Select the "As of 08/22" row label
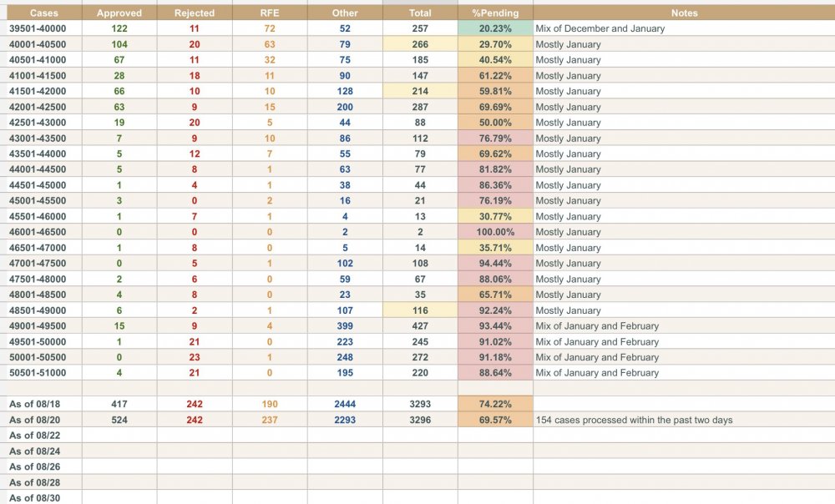835x504 pixels. coord(34,436)
